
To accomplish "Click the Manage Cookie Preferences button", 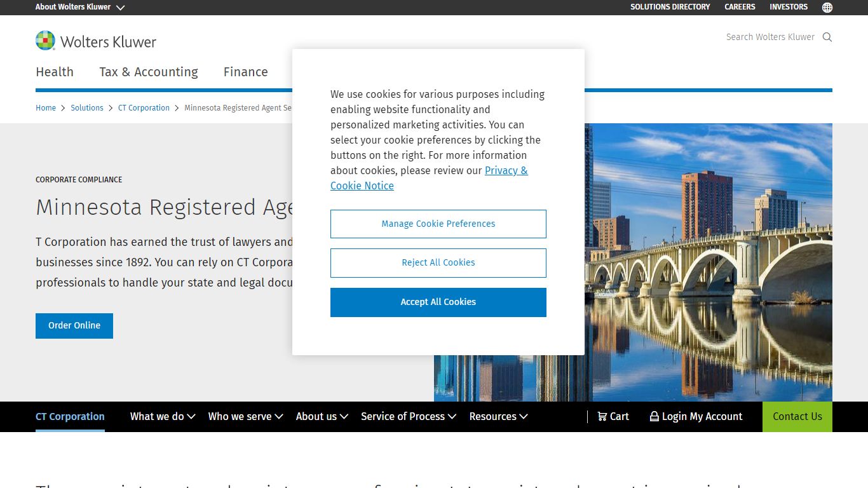I will 438,224.
